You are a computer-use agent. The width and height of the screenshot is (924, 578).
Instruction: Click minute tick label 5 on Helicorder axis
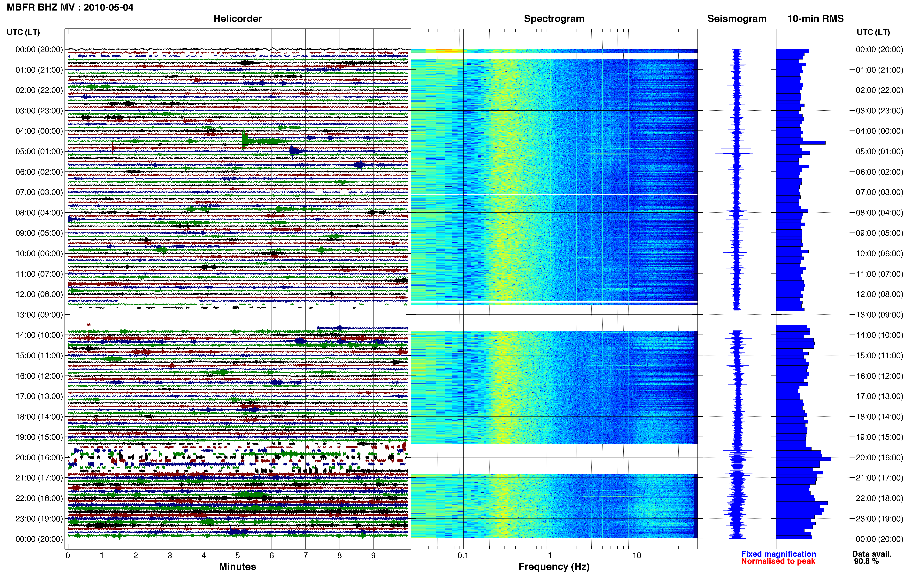point(238,556)
